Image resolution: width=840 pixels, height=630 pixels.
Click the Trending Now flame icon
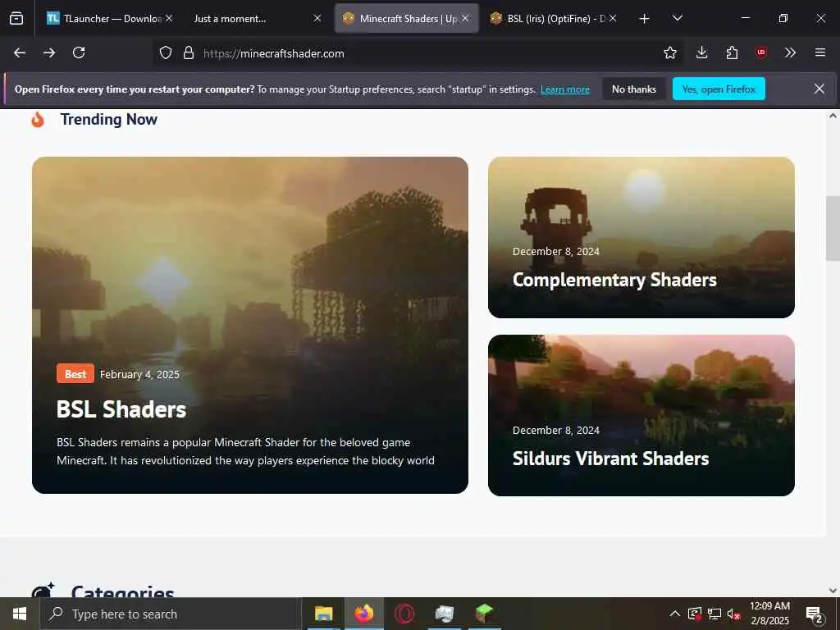(38, 120)
